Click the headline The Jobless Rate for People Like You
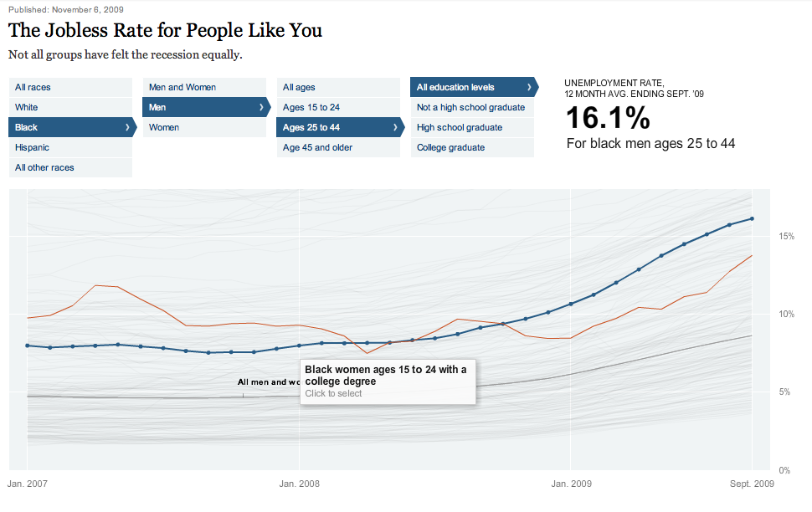The width and height of the screenshot is (812, 512). coord(164,31)
